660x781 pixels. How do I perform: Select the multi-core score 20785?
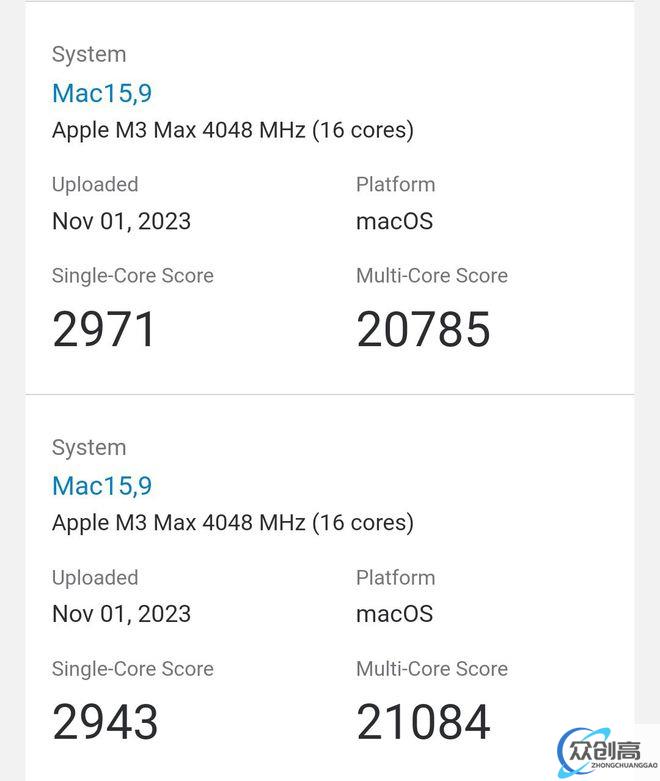(423, 329)
